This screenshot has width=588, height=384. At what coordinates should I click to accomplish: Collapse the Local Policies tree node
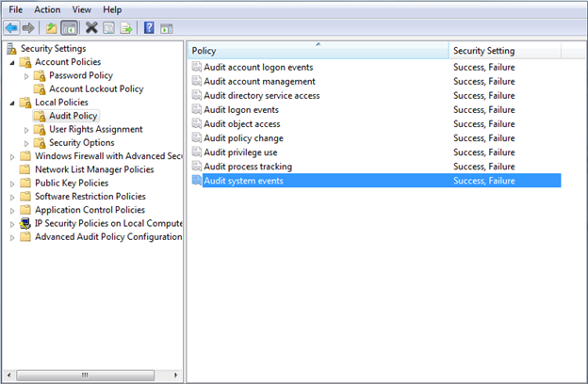(12, 103)
